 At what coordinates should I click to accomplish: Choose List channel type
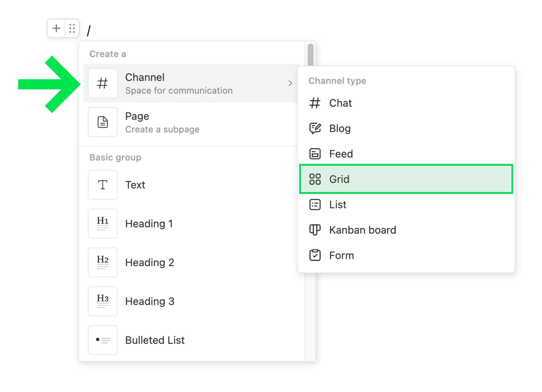(x=337, y=205)
